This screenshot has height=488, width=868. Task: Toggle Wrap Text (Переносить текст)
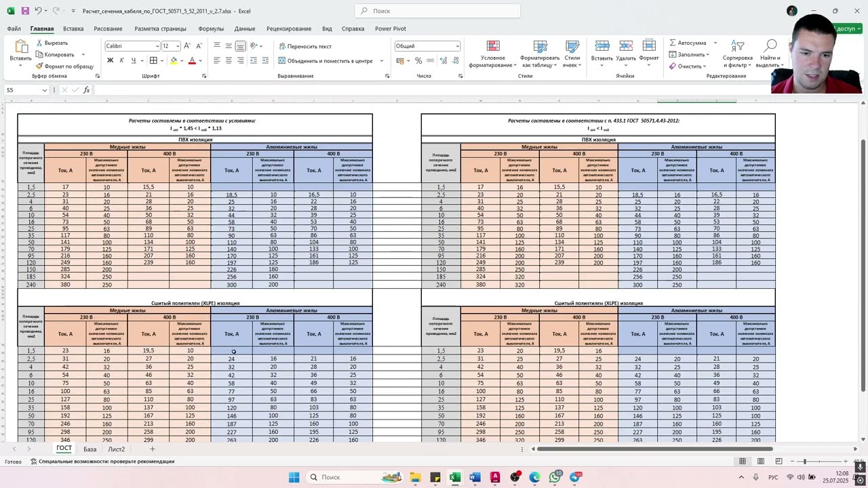(x=304, y=46)
